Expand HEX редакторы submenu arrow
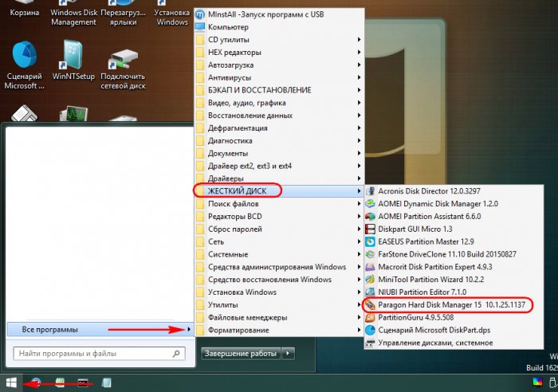This screenshot has width=558, height=392. click(x=359, y=53)
